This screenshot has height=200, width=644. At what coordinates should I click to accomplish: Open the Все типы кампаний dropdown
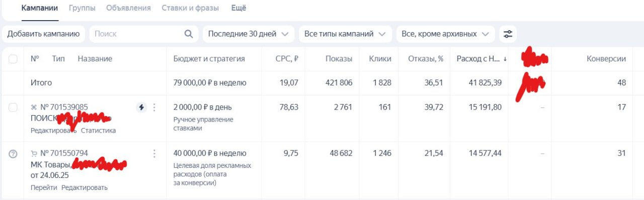pos(345,34)
